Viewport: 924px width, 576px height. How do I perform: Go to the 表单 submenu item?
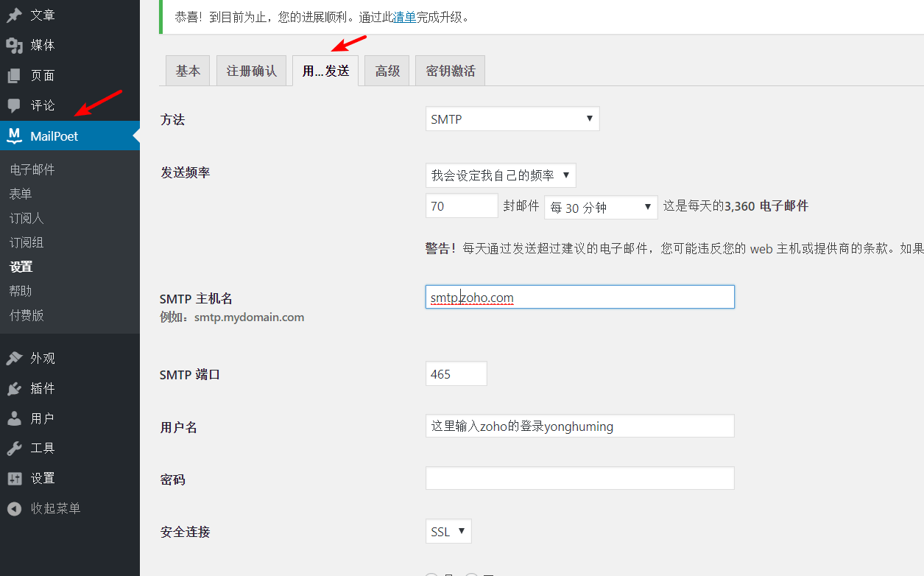(x=21, y=194)
